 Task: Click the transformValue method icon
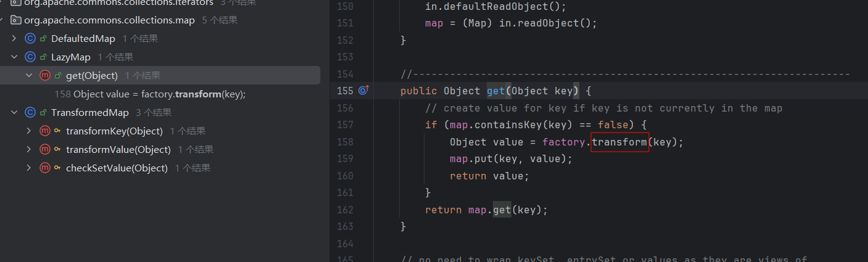point(44,150)
